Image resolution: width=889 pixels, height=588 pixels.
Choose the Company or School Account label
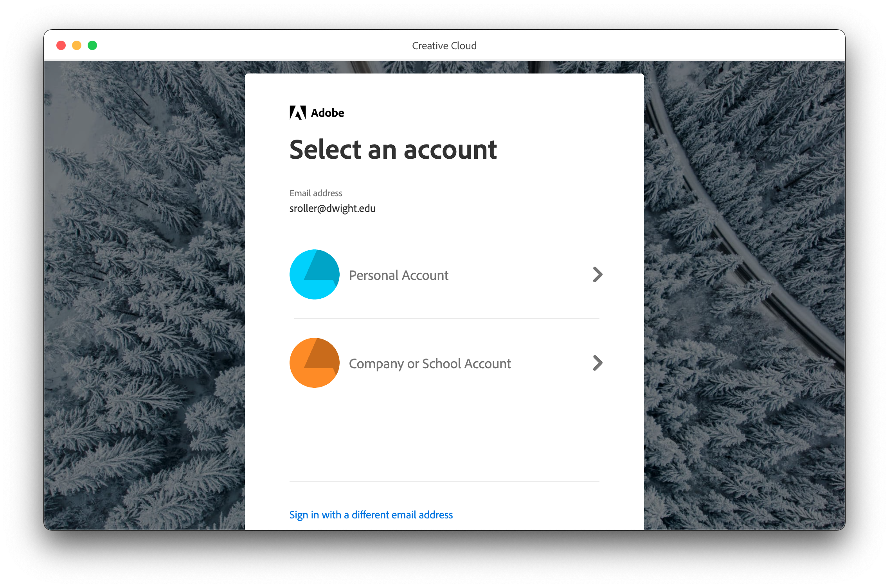430,364
